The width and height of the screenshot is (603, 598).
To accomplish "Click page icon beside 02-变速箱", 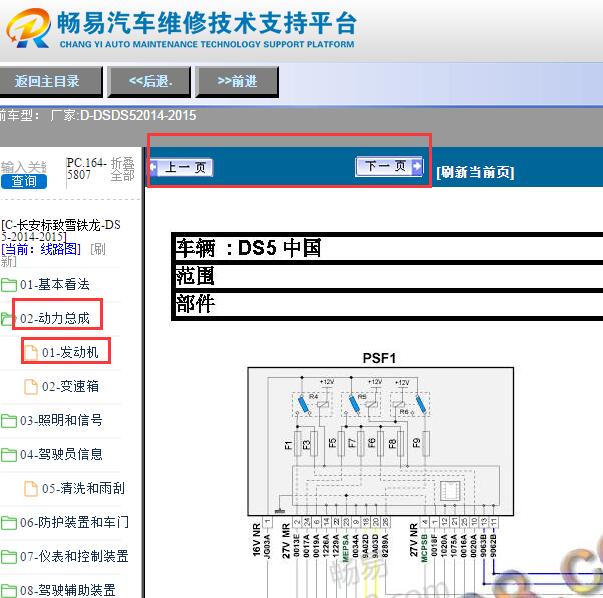I will pyautogui.click(x=31, y=386).
